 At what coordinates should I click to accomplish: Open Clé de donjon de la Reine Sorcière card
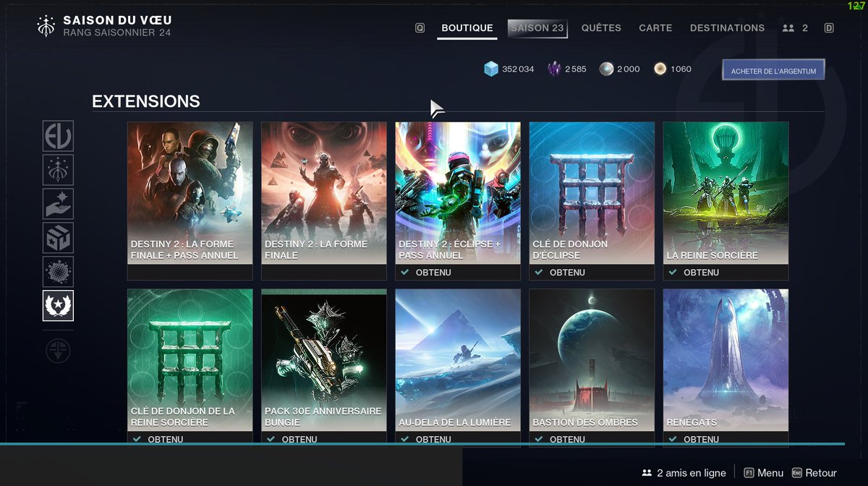pos(190,367)
